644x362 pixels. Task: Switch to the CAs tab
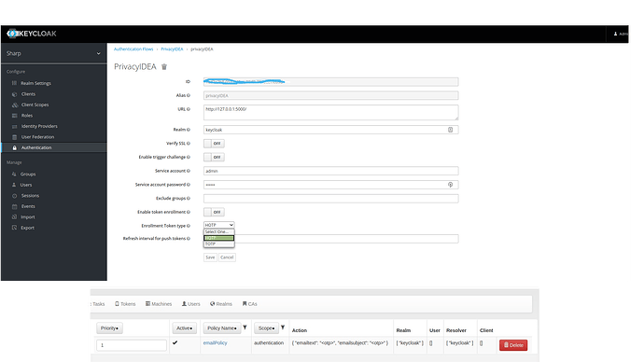click(250, 304)
